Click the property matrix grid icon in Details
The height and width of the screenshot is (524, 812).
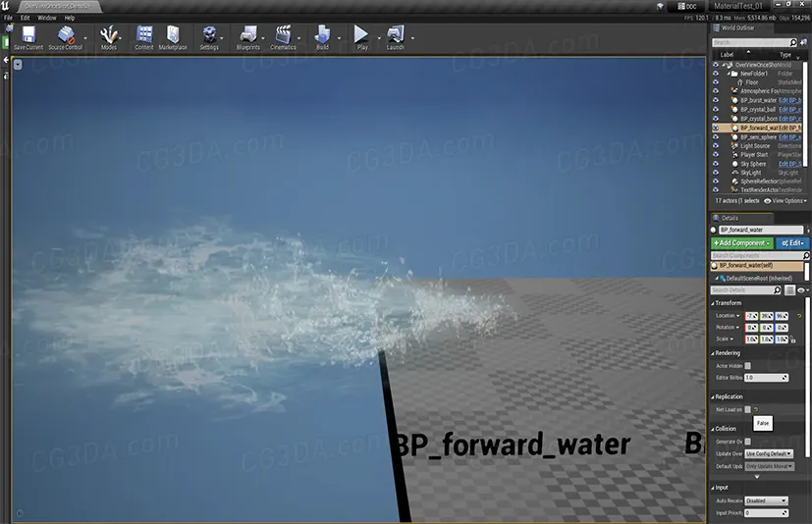tap(789, 290)
